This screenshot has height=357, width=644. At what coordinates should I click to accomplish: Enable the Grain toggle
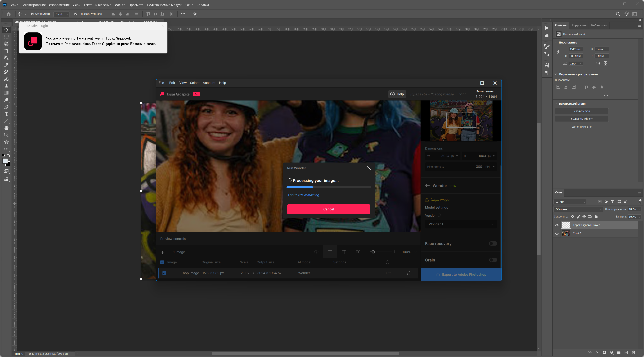point(493,260)
